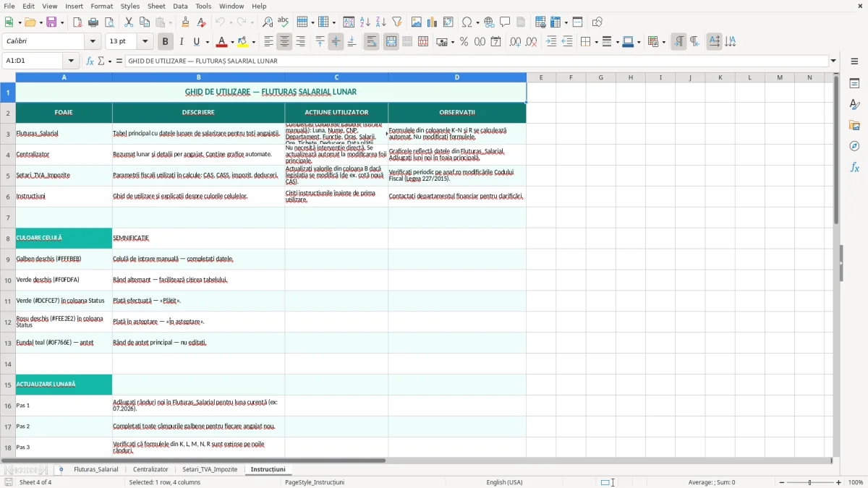The height and width of the screenshot is (488, 868).
Task: Toggle Italic formatting
Action: click(181, 42)
